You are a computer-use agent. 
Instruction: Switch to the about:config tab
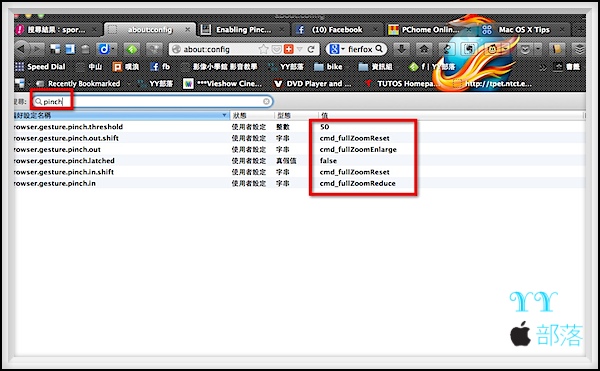tap(150, 30)
